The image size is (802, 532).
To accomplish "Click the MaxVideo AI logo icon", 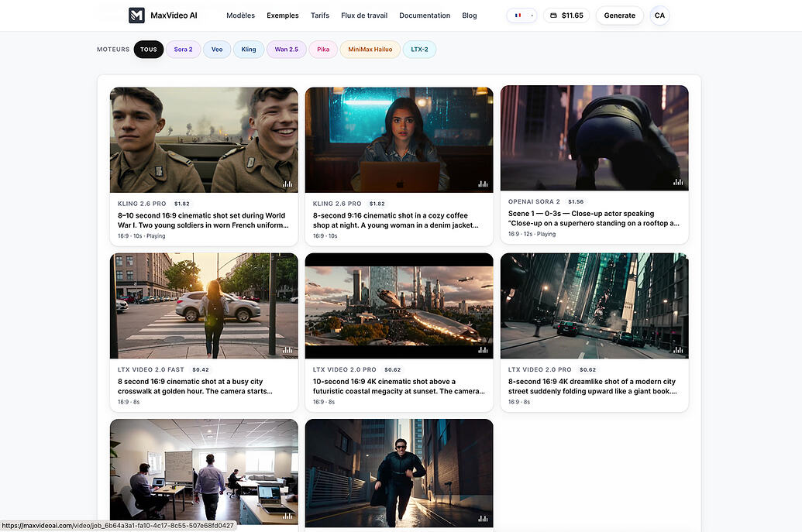I will [136, 15].
